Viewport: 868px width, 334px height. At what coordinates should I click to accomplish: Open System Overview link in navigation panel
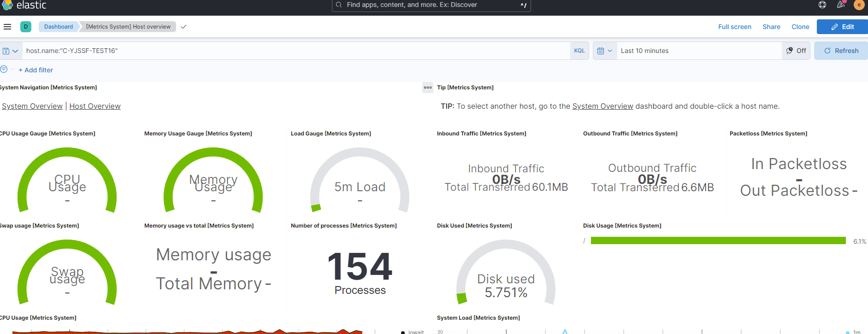coord(32,106)
